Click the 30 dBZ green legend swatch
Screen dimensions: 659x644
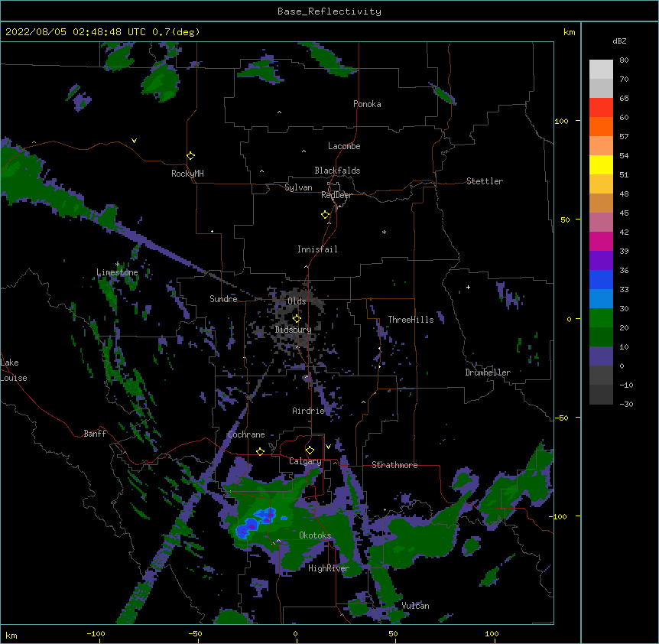(601, 318)
